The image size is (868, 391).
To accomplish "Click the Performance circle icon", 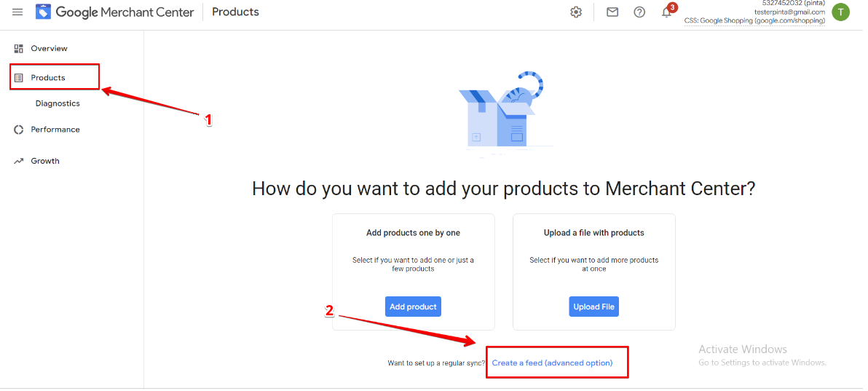I will tap(19, 130).
